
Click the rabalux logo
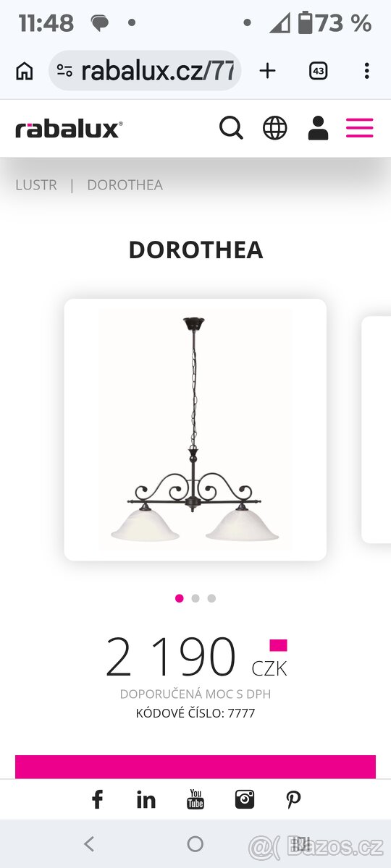click(69, 129)
